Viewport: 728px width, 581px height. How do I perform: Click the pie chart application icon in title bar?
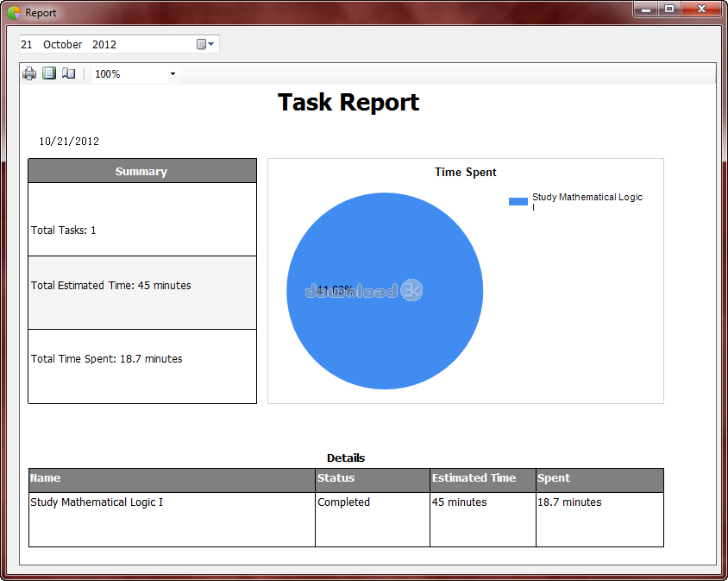pos(14,13)
